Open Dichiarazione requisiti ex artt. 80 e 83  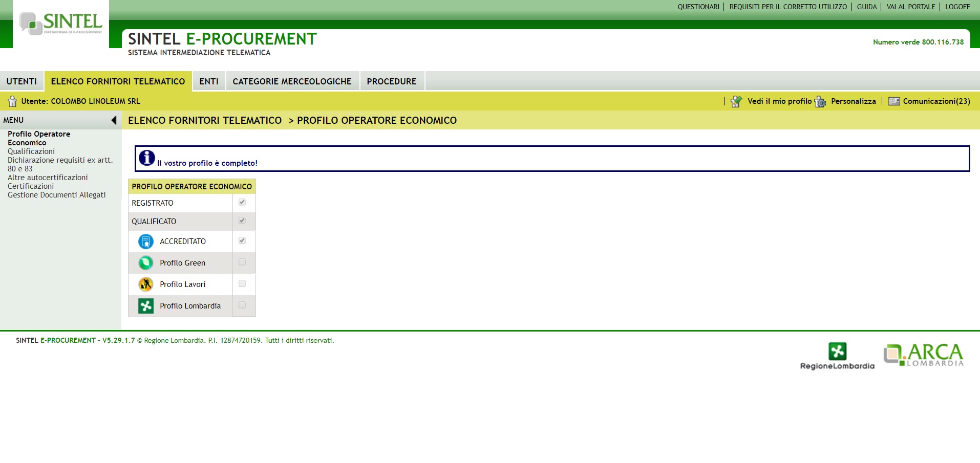click(x=60, y=164)
